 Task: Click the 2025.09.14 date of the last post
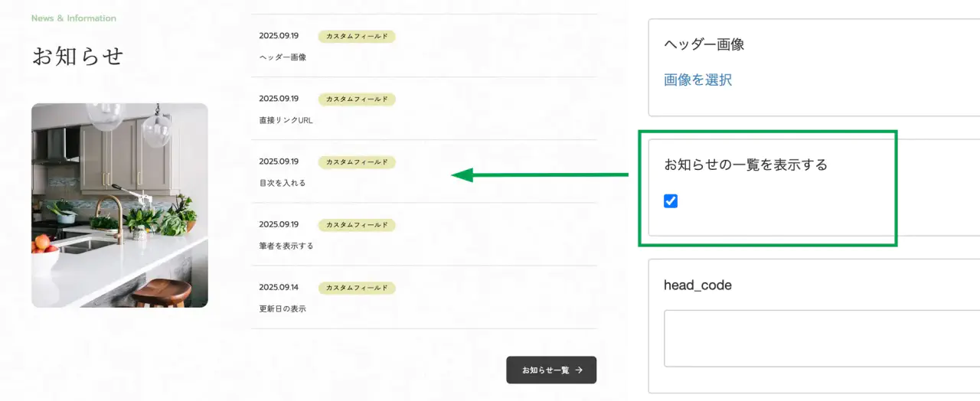click(279, 288)
